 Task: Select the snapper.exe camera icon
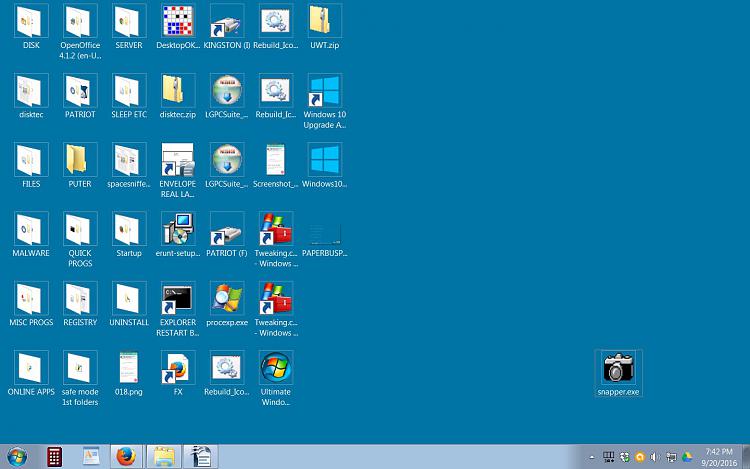point(618,368)
